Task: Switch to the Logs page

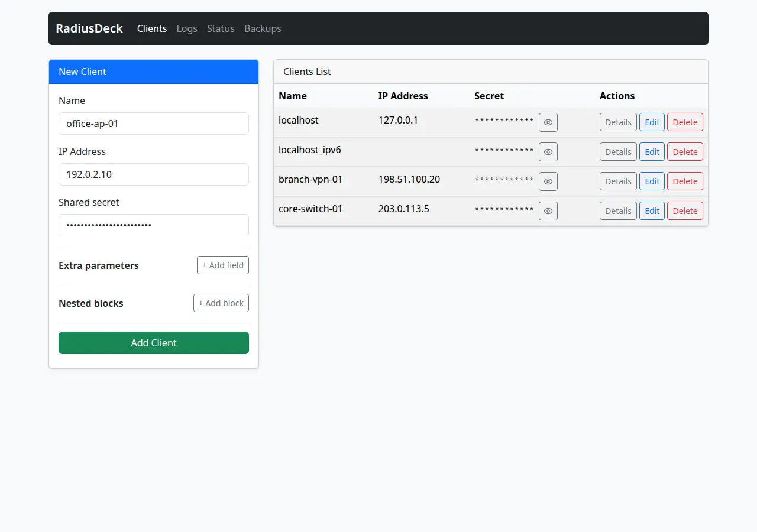Action: pos(187,28)
